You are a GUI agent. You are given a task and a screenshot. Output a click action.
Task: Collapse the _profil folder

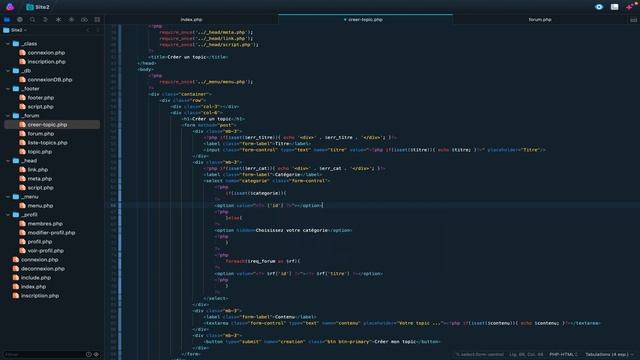8,214
